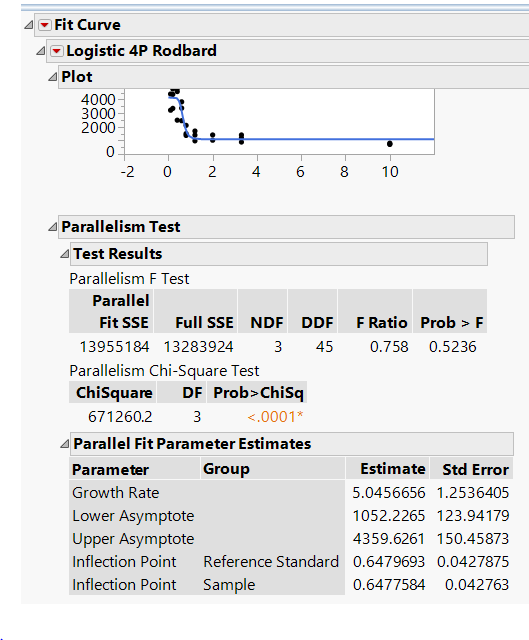Click the <.0001* Prob>ChiSq value
Image resolution: width=529 pixels, height=640 pixels.
click(x=275, y=417)
